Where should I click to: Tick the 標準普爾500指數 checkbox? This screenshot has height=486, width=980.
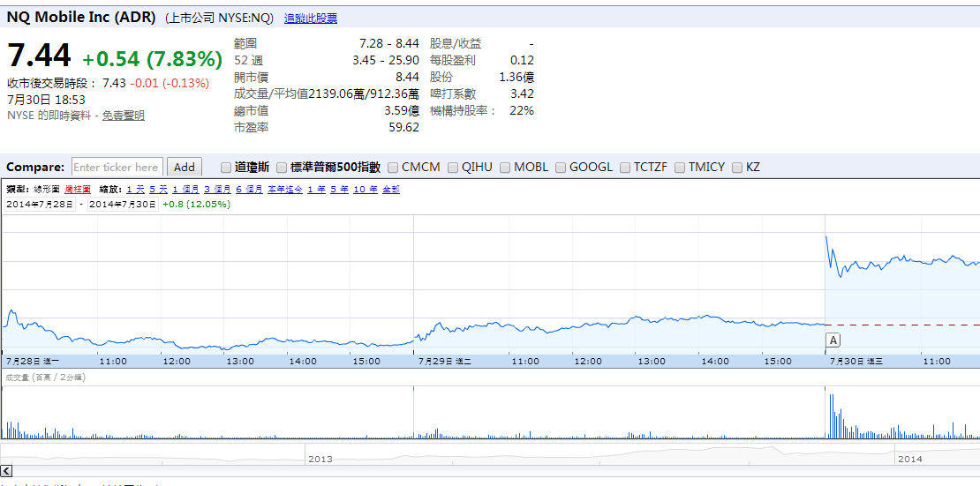click(282, 168)
